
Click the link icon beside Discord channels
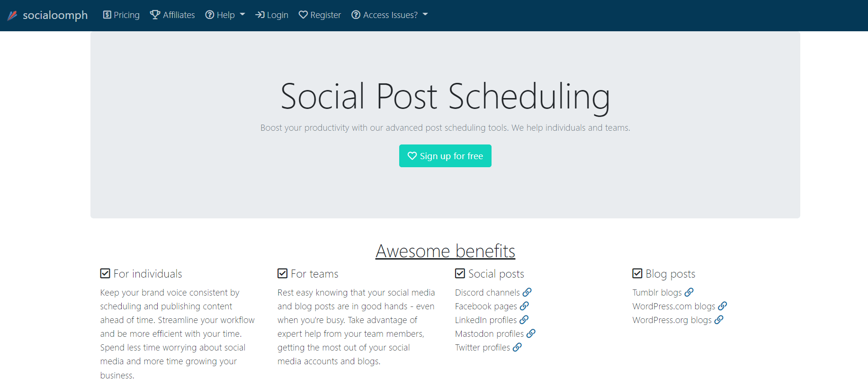coord(528,292)
